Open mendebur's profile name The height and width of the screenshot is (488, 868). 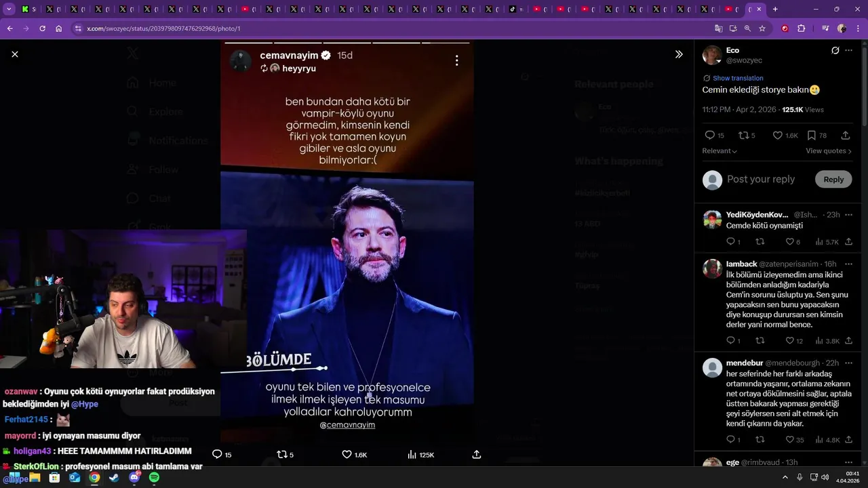[x=744, y=363]
